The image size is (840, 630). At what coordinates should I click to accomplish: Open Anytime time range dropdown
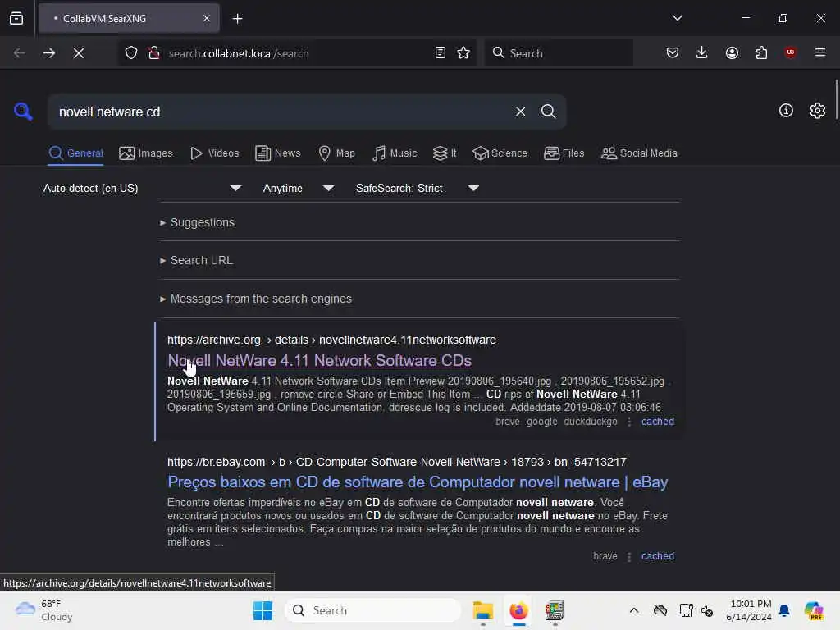coord(298,189)
